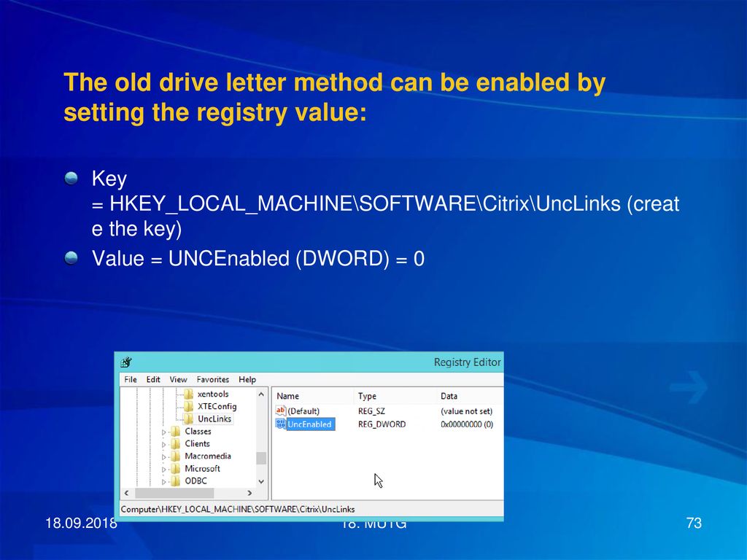Click the slide number 73

694,523
